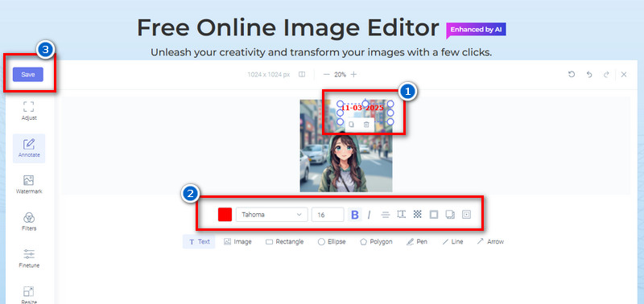Open the red text color swatch
644x304 pixels.
coord(225,215)
